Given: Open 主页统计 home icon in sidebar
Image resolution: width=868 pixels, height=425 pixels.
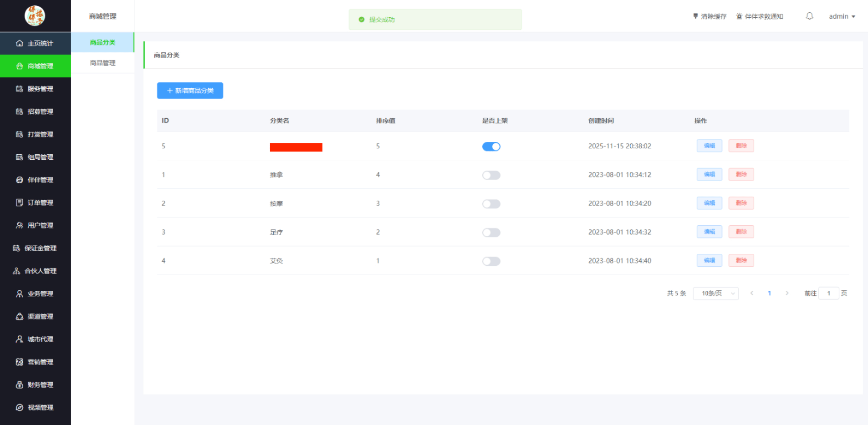Looking at the screenshot, I should [20, 43].
